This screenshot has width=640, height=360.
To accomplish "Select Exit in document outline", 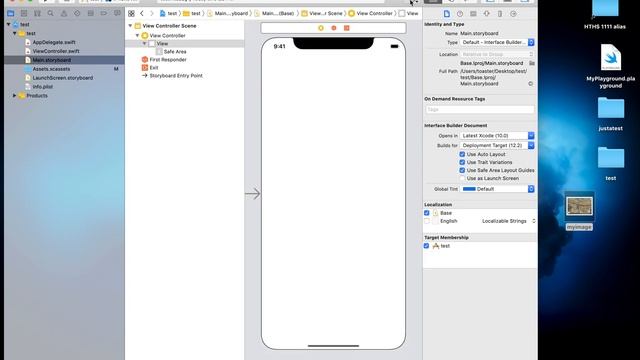I will [154, 68].
